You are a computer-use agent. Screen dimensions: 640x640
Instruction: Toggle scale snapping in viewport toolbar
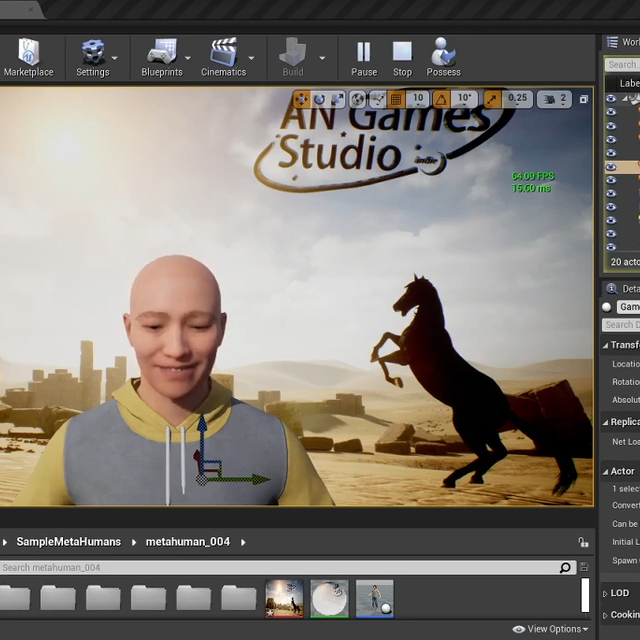click(493, 99)
